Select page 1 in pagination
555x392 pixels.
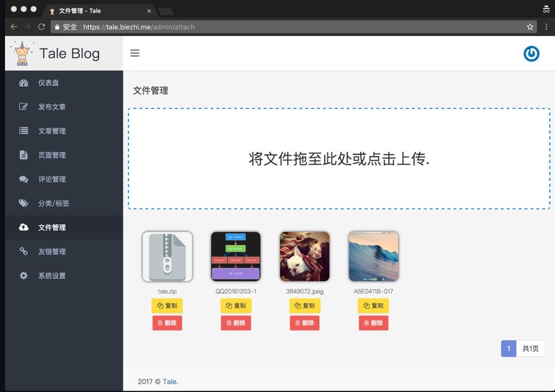click(509, 348)
